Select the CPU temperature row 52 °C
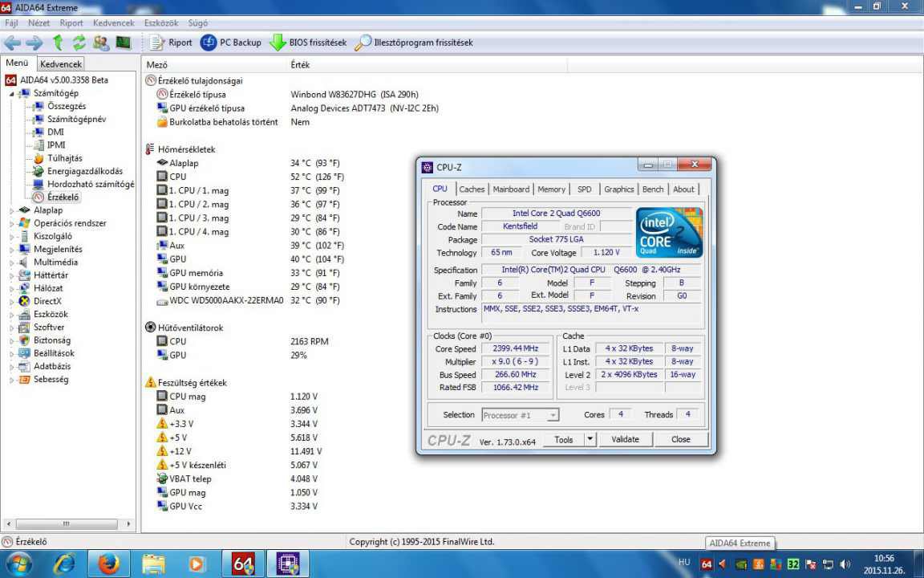Viewport: 924px width, 578px height. click(x=250, y=177)
